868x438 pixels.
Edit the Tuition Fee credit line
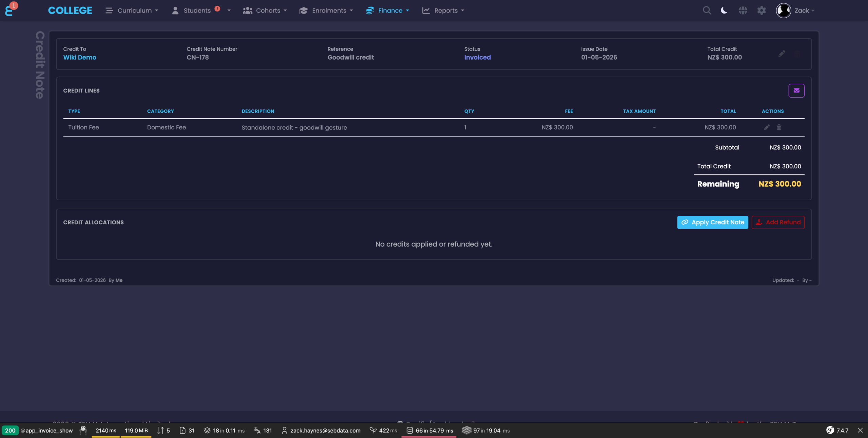767,127
